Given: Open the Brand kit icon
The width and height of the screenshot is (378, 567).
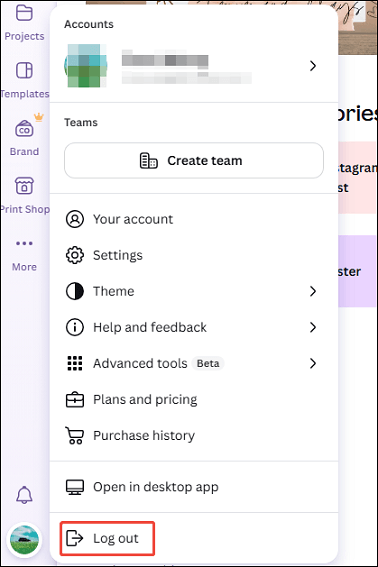Looking at the screenshot, I should (24, 129).
